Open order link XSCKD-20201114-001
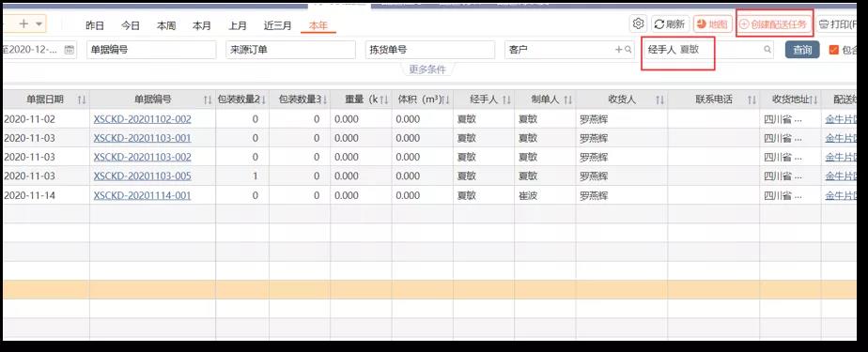Viewport: 868px width, 352px height. (142, 195)
